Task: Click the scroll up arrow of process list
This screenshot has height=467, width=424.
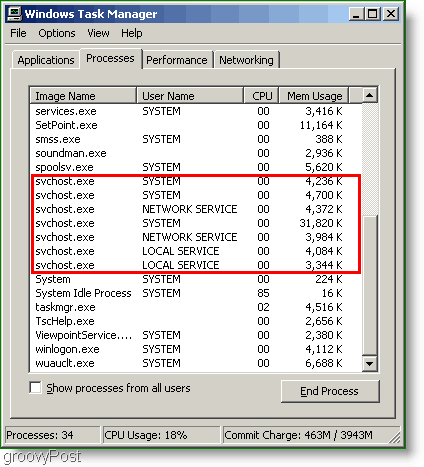Action: pyautogui.click(x=369, y=96)
